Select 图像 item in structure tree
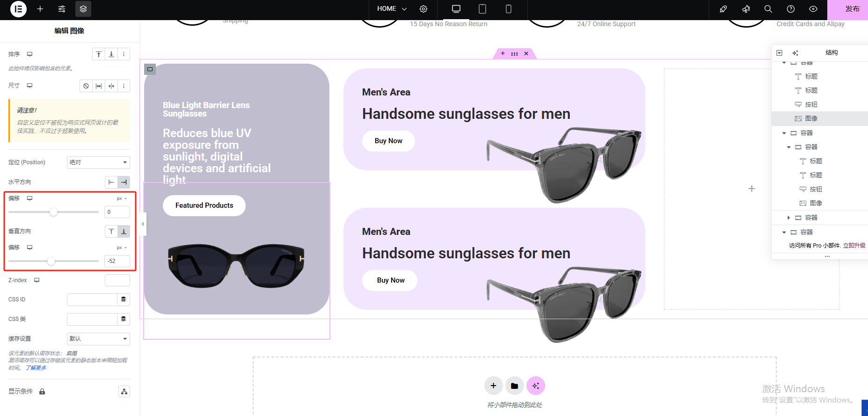The image size is (868, 416). click(811, 118)
